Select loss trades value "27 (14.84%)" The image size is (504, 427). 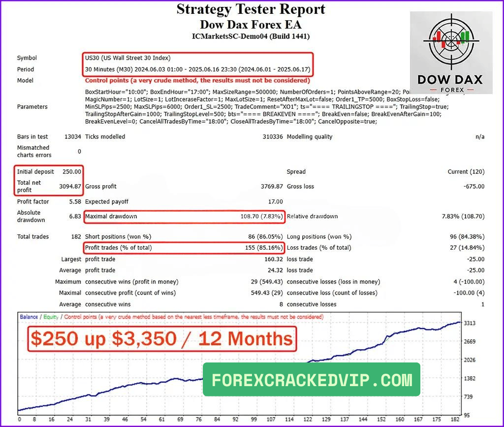tap(468, 248)
